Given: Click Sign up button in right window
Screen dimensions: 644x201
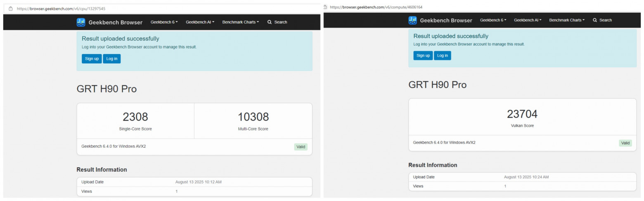Looking at the screenshot, I should click(x=423, y=55).
